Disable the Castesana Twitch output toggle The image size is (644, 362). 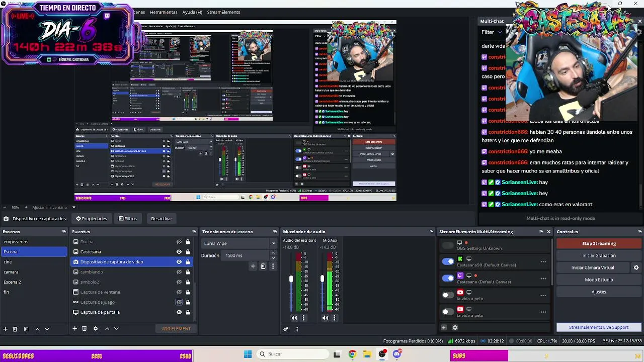(x=448, y=278)
